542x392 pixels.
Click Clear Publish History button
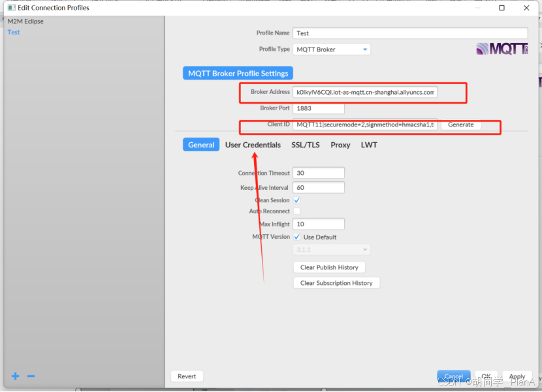(x=329, y=267)
